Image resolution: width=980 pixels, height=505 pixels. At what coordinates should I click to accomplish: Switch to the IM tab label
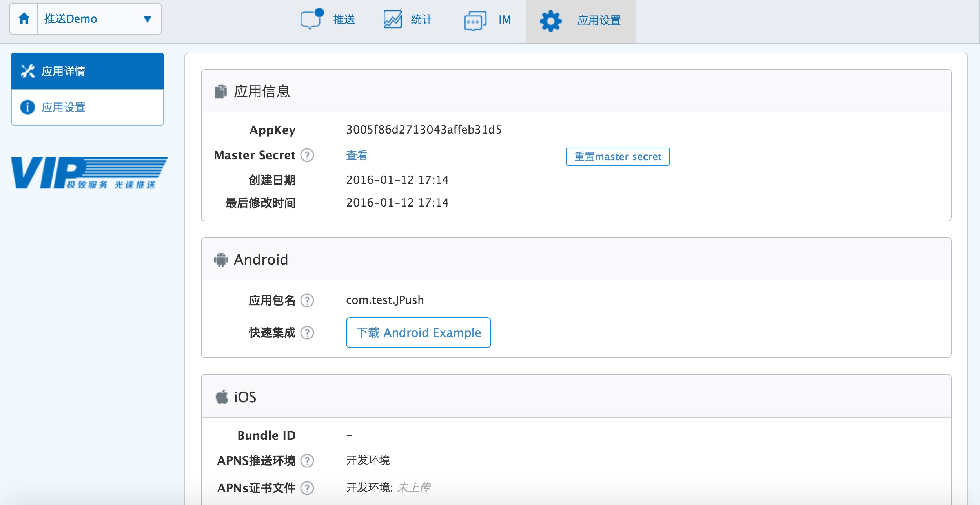[x=505, y=20]
